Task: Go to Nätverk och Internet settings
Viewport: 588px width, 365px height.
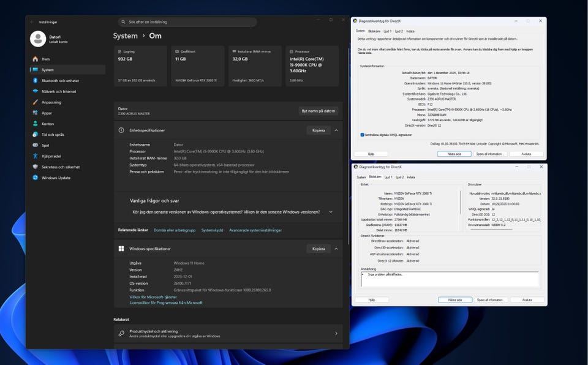Action: pyautogui.click(x=58, y=91)
